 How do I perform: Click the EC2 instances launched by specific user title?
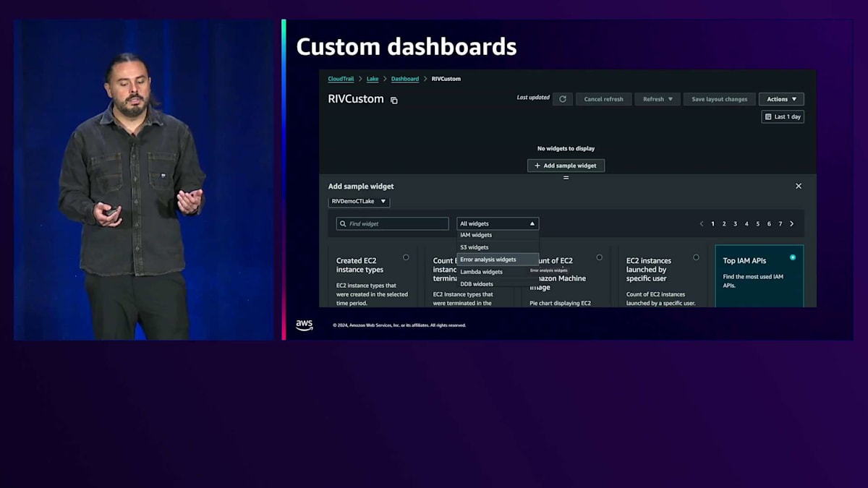click(649, 270)
